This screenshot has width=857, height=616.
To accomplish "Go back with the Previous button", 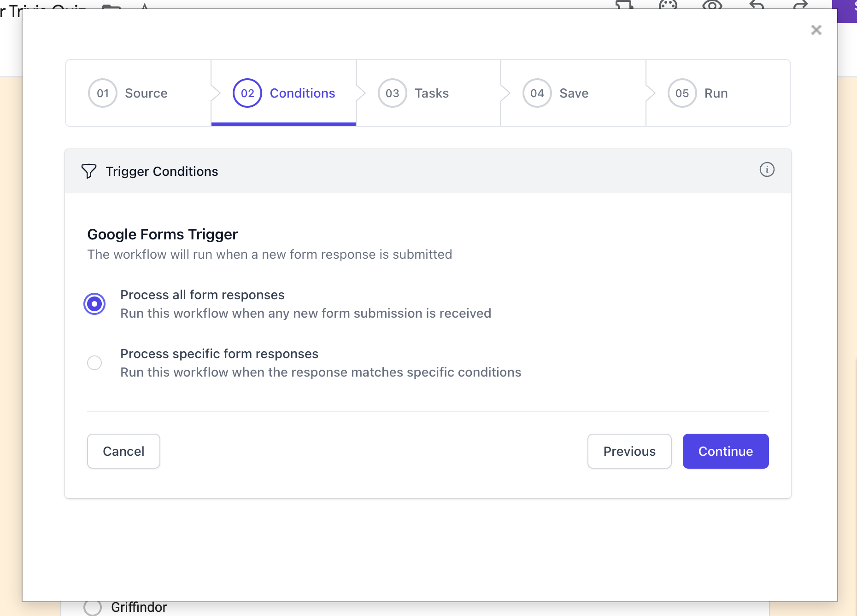I will pyautogui.click(x=629, y=451).
